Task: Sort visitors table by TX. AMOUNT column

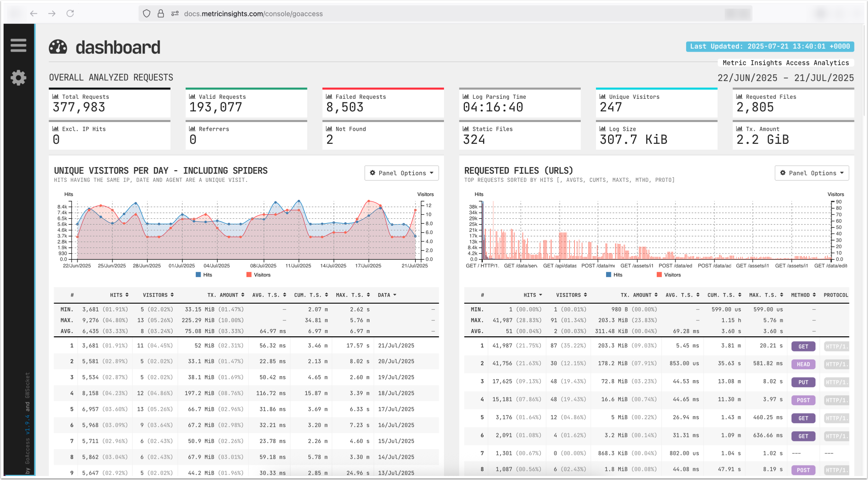Action: pos(226,295)
